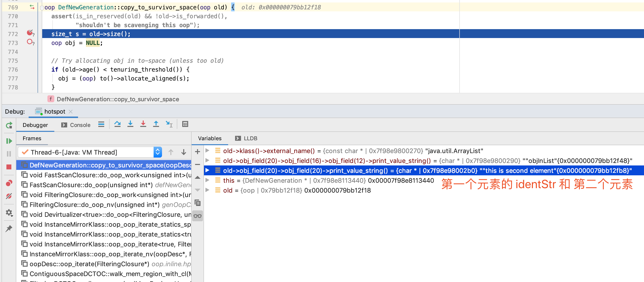Click the Step Into icon
The height and width of the screenshot is (282, 644).
pos(130,124)
